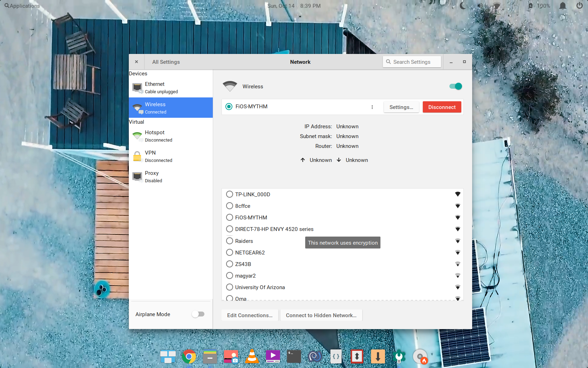Image resolution: width=588 pixels, height=368 pixels.
Task: Click the Router Unknown value
Action: 347,146
